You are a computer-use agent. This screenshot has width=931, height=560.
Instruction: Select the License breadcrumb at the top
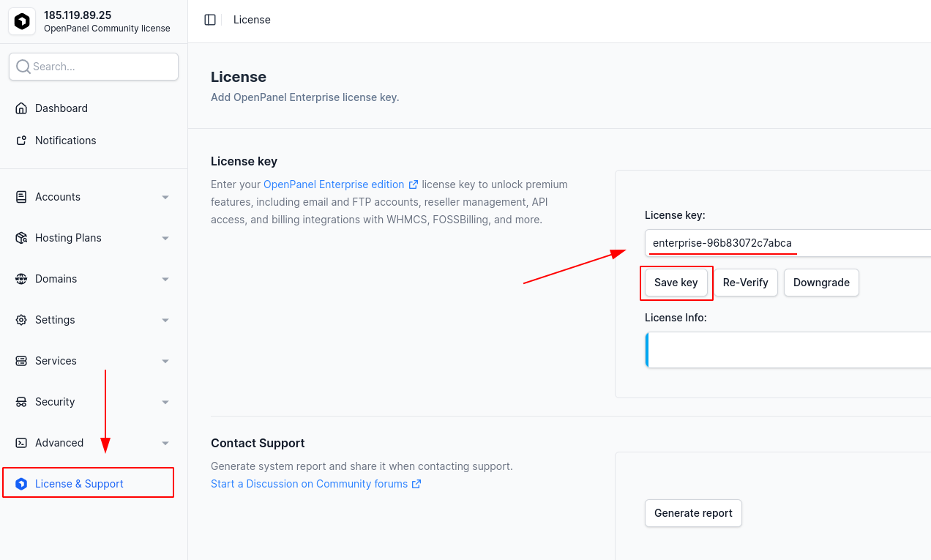pos(252,20)
